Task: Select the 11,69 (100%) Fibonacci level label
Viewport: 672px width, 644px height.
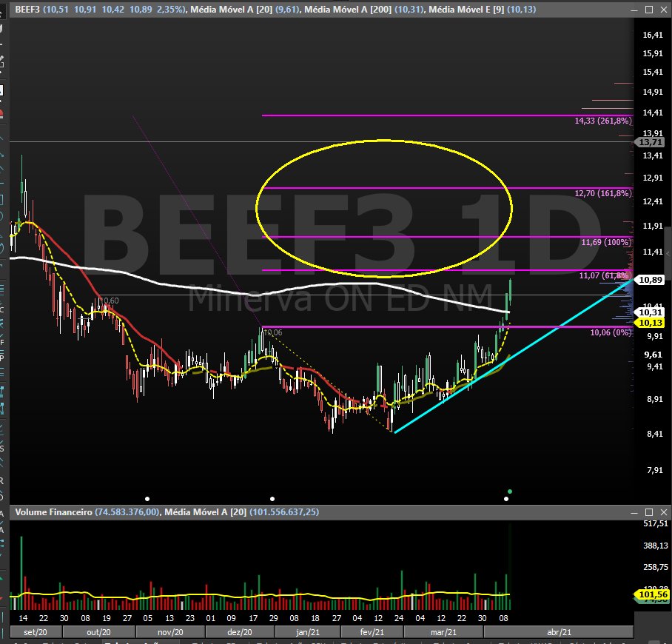Action: [x=606, y=242]
